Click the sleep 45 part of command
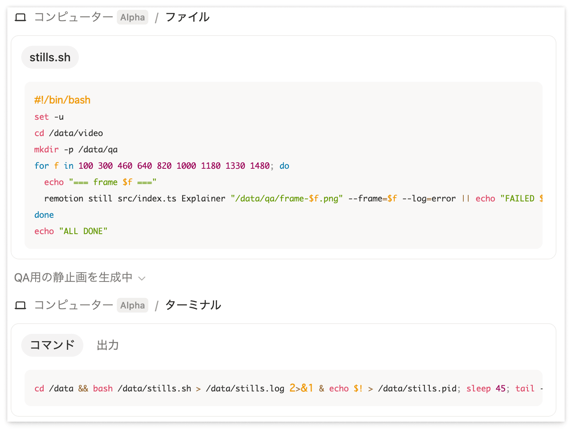Viewport: 572px width, 429px height. pos(486,389)
